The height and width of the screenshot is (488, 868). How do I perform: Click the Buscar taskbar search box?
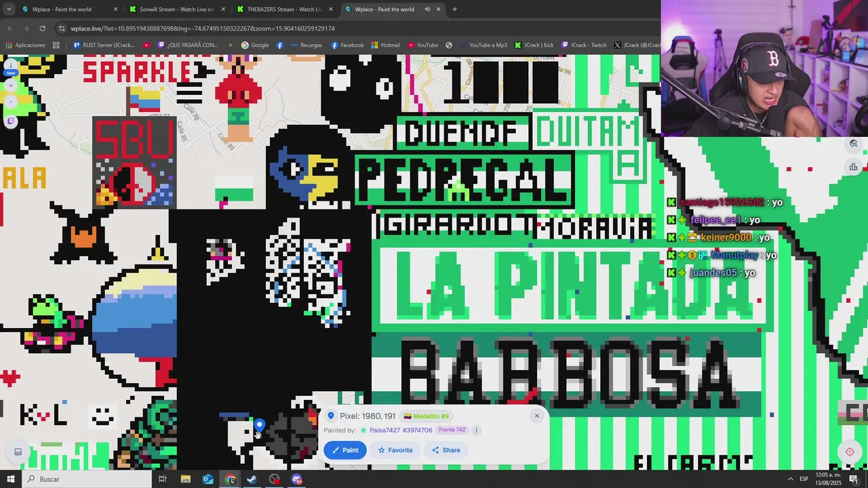click(87, 479)
